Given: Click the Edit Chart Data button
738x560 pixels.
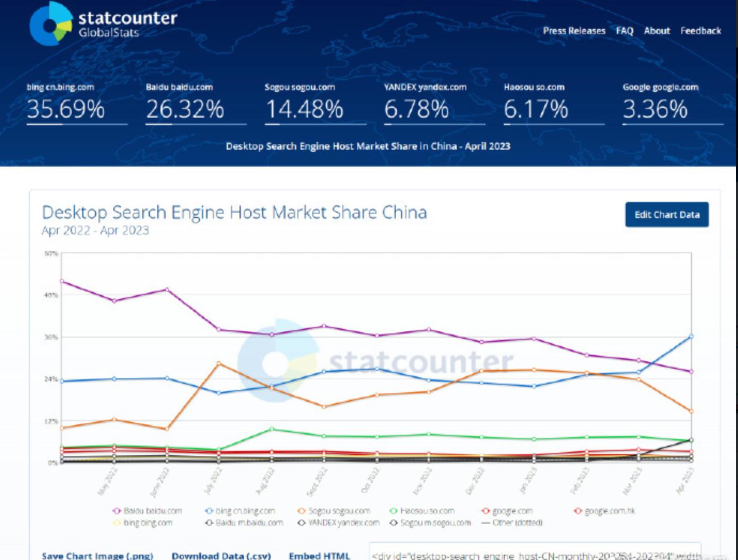Looking at the screenshot, I should pyautogui.click(x=667, y=214).
